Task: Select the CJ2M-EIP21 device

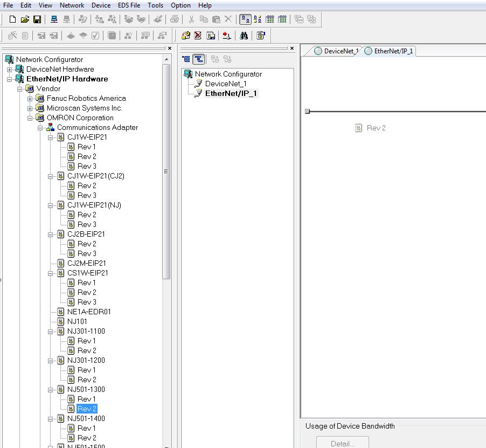Action: pos(86,263)
